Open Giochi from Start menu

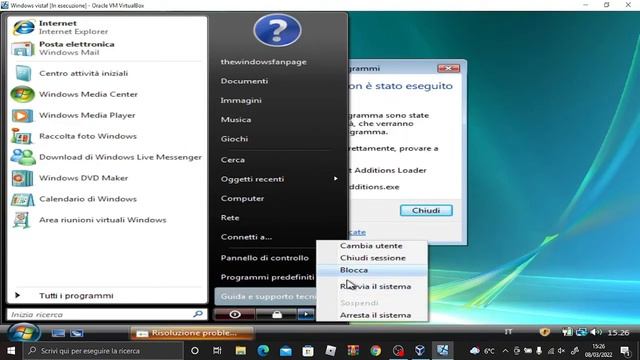(234, 139)
